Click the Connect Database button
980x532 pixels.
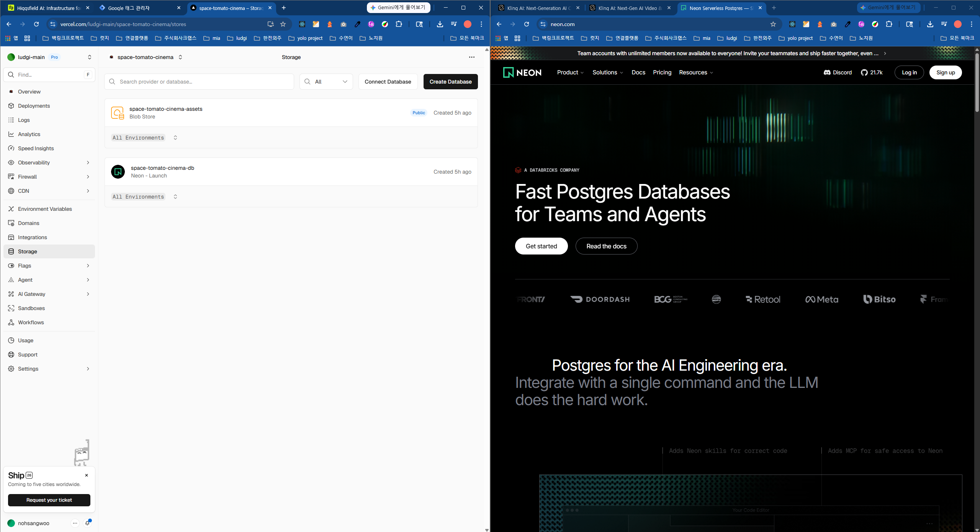pyautogui.click(x=388, y=82)
